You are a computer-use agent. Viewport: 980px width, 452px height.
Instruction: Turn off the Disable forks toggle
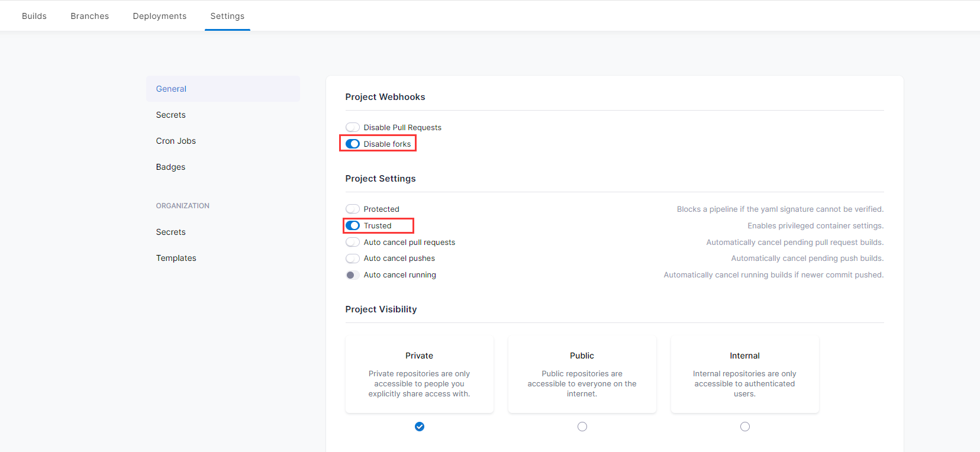click(353, 144)
